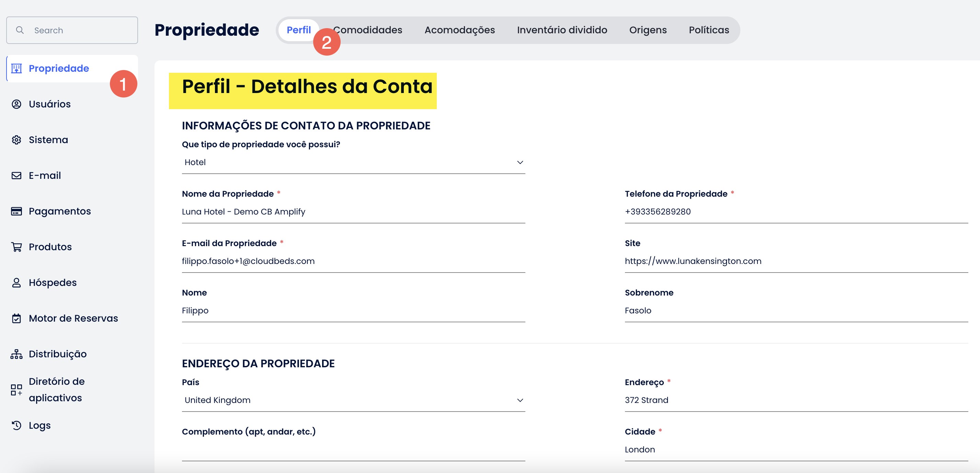Click the 'Perfil - Detalhes da Conta' heading
This screenshot has height=473, width=980.
[307, 87]
